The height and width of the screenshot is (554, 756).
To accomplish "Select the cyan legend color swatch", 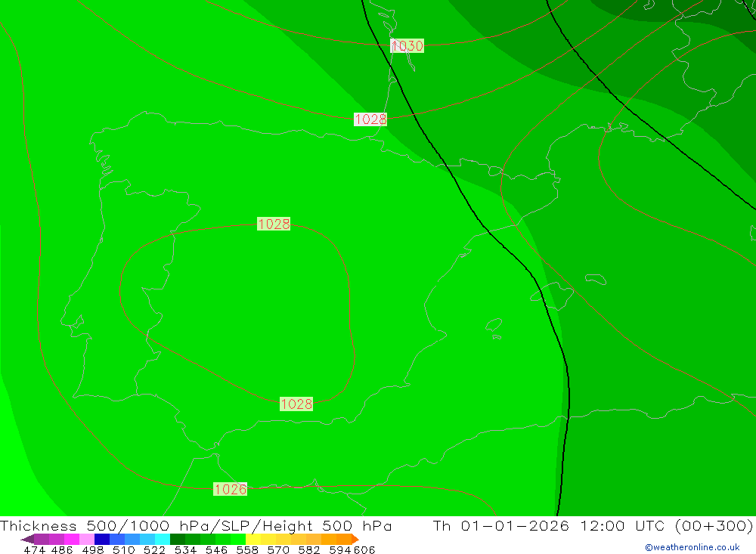I will (x=163, y=539).
